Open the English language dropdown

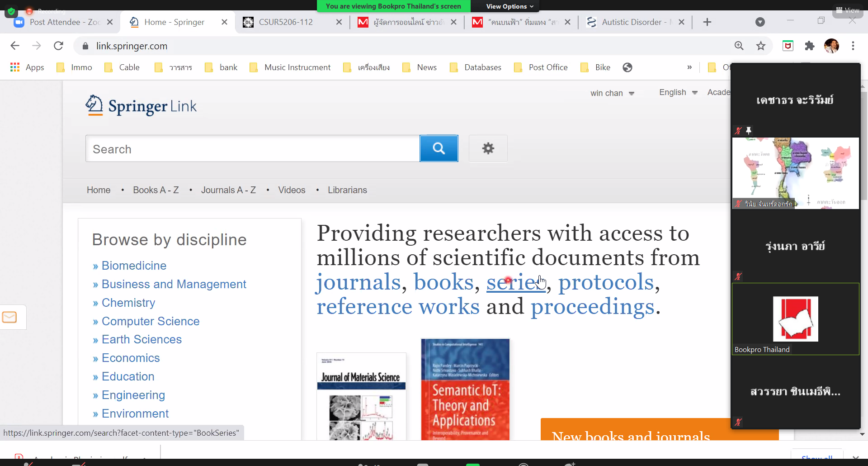tap(678, 92)
